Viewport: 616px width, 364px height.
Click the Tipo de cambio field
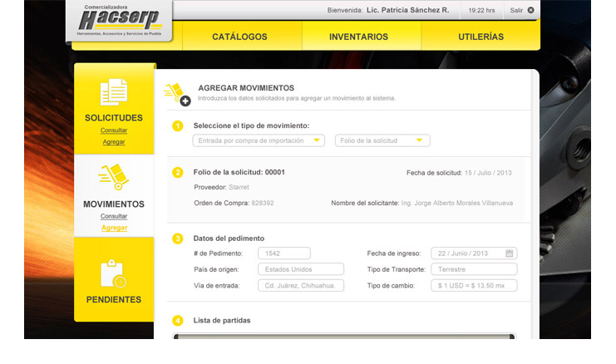pos(474,286)
